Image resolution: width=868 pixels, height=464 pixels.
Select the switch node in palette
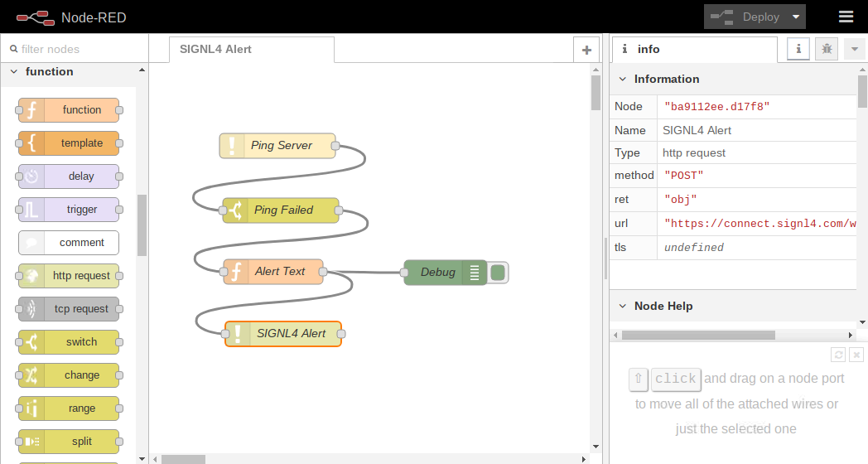click(69, 341)
